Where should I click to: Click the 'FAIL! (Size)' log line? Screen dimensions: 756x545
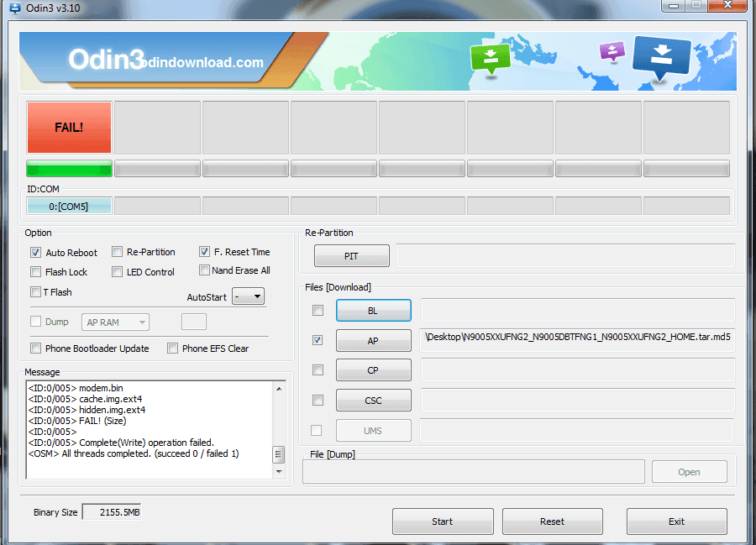[77, 421]
